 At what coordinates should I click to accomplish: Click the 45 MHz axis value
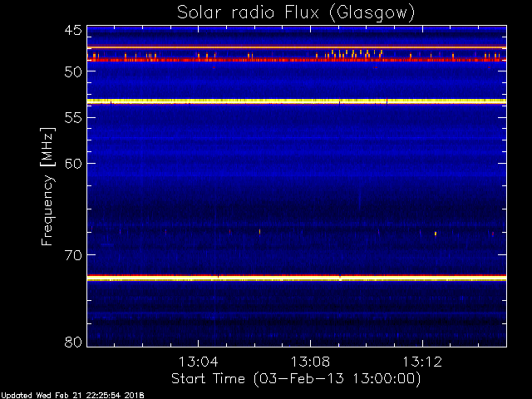[73, 31]
